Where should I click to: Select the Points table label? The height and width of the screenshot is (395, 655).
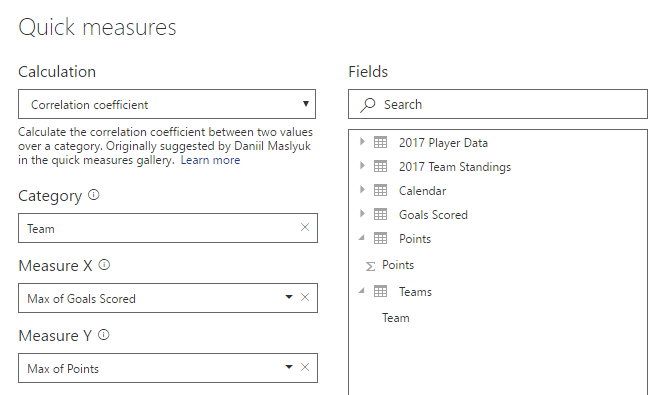point(415,239)
